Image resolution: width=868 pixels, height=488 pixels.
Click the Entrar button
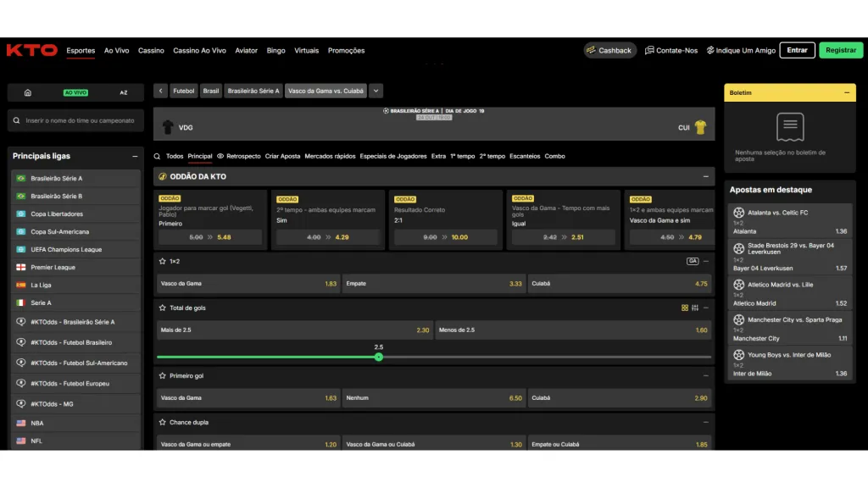tap(797, 50)
